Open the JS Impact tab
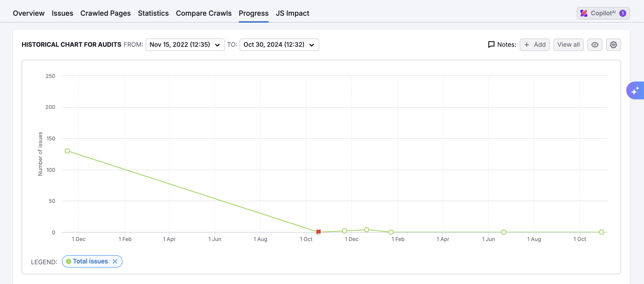Screen dimensions: 644x284 pos(293,13)
